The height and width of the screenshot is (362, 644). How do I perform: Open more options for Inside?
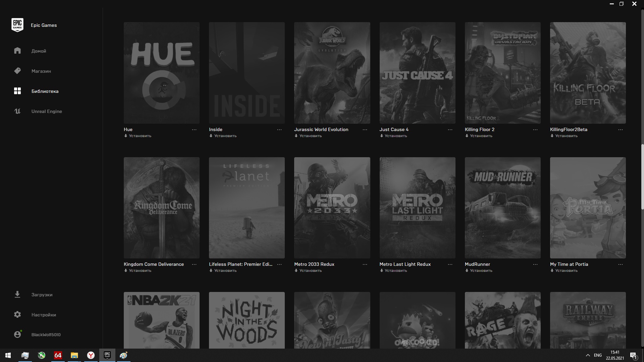coord(279,129)
